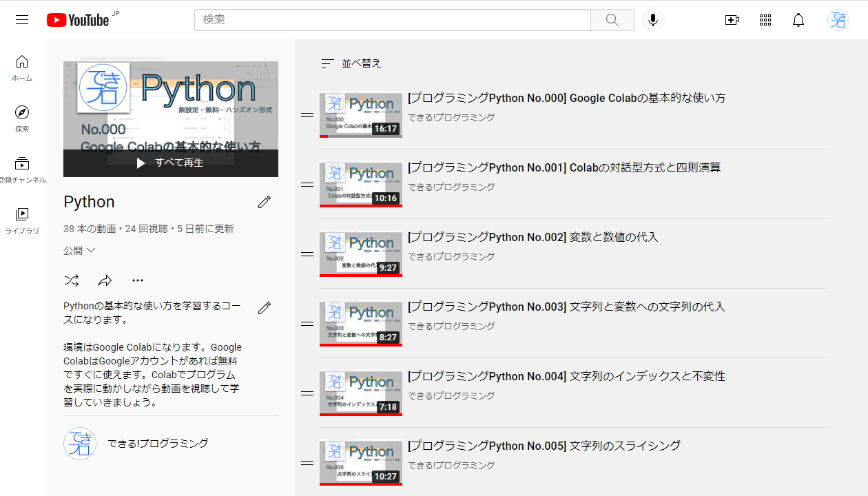Open the 10:16 No.001 video thumbnail

click(x=361, y=185)
